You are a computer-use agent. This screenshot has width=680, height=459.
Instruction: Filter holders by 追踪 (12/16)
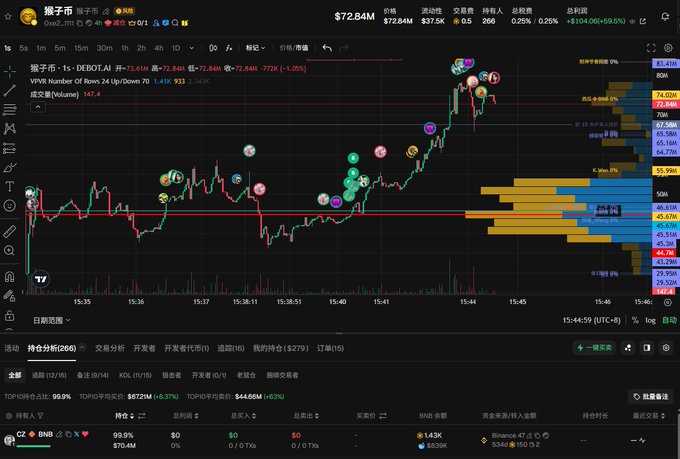(x=49, y=375)
